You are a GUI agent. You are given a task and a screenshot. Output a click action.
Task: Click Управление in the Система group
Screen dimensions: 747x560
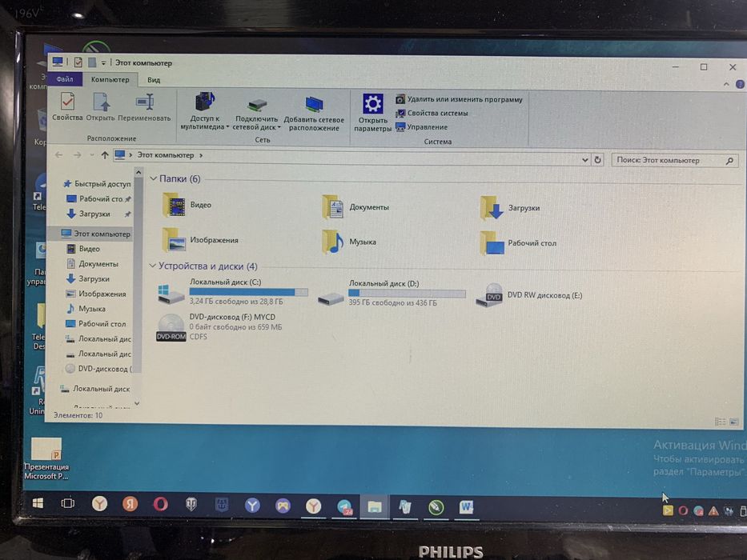click(x=422, y=127)
